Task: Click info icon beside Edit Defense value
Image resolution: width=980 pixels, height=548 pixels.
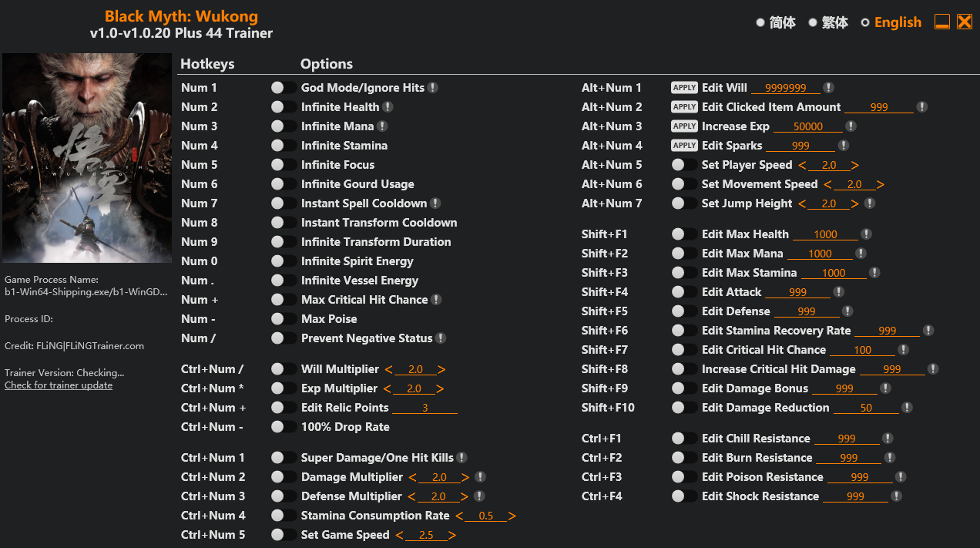Action: pyautogui.click(x=847, y=311)
